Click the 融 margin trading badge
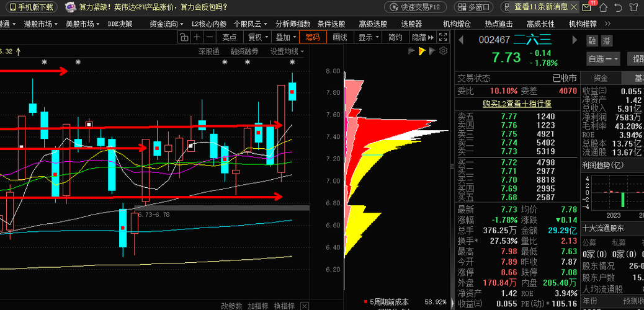This screenshot has width=644, height=310. (592, 40)
